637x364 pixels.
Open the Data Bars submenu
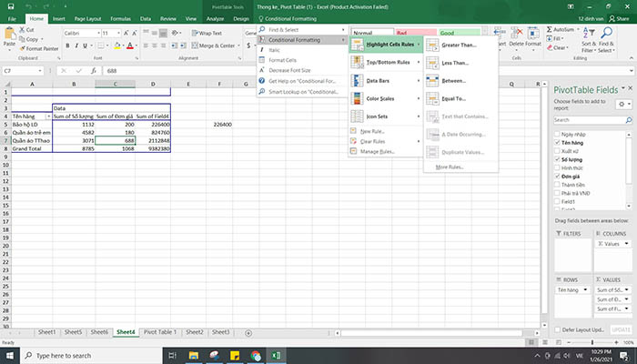pos(386,81)
